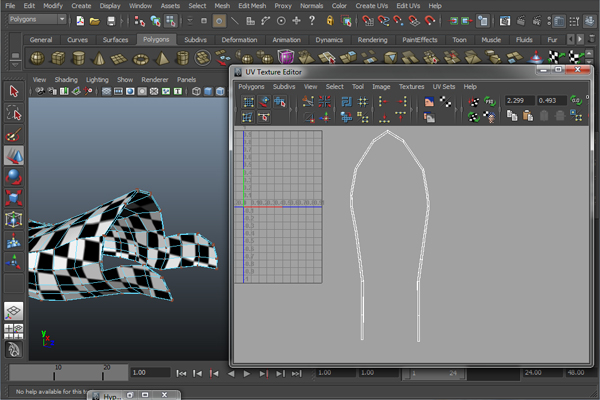Create a polygon pyramid from shelf
The width and height of the screenshot is (600, 400).
click(x=161, y=58)
